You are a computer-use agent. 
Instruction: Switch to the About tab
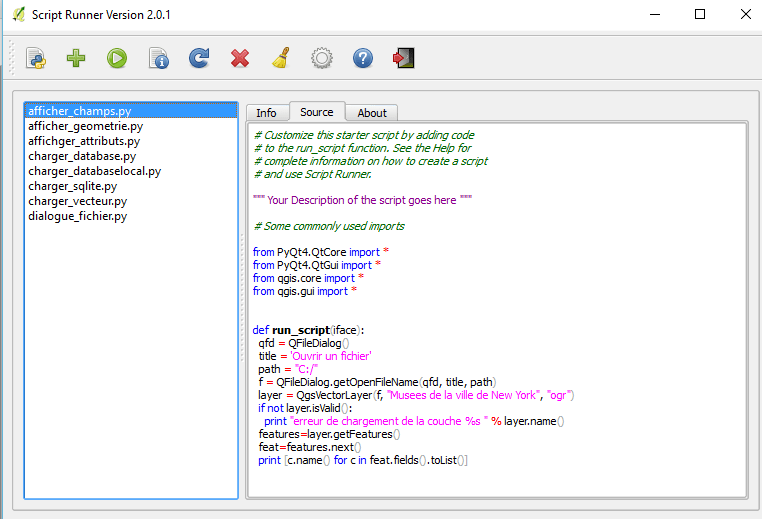[x=372, y=113]
